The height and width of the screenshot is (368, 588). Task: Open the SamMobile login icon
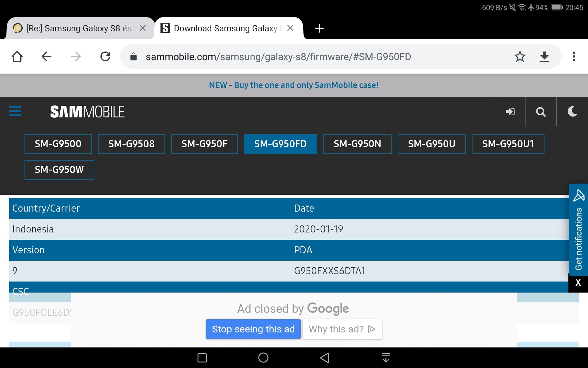(x=510, y=112)
